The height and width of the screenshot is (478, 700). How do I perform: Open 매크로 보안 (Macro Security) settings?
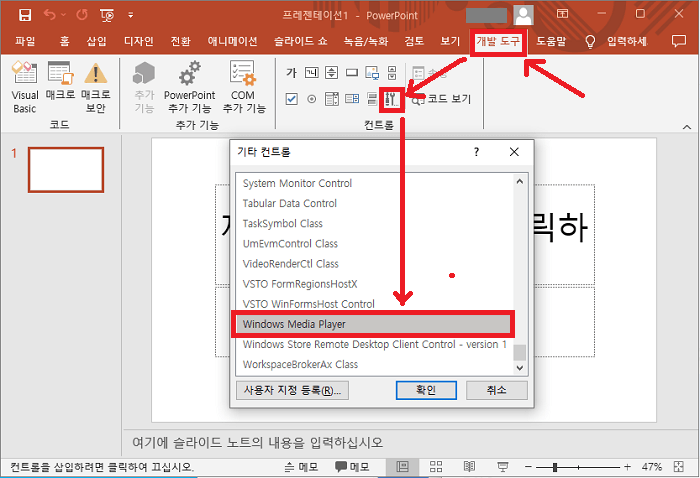tap(96, 87)
